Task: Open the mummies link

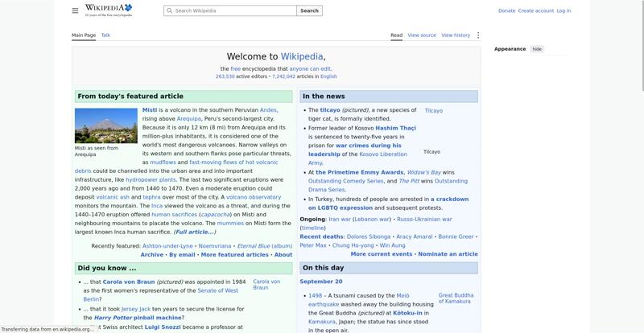Action: coord(230,224)
